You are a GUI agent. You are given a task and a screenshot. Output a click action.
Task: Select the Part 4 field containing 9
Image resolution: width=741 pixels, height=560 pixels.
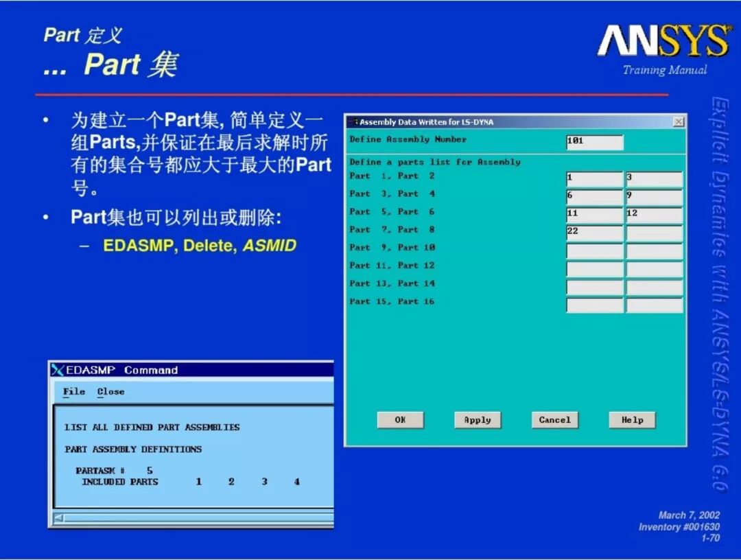click(x=655, y=196)
